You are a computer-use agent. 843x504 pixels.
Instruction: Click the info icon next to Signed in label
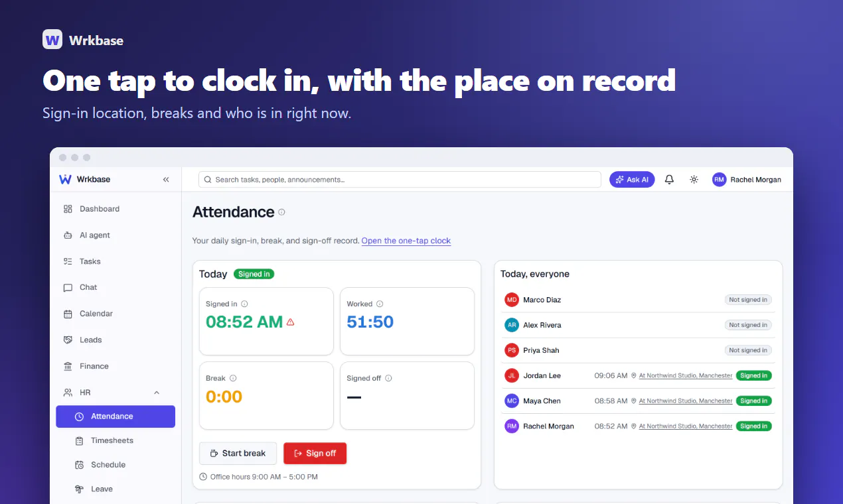[x=244, y=304]
